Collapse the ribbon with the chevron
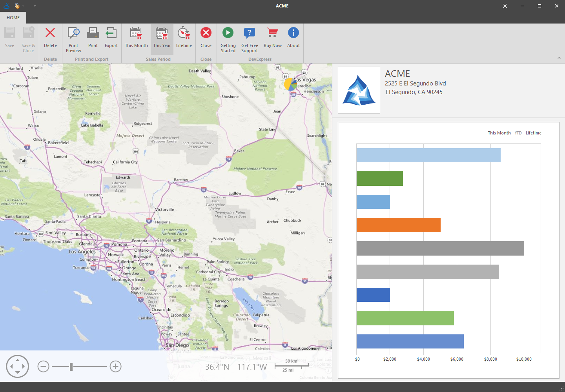The image size is (565, 392). [559, 58]
